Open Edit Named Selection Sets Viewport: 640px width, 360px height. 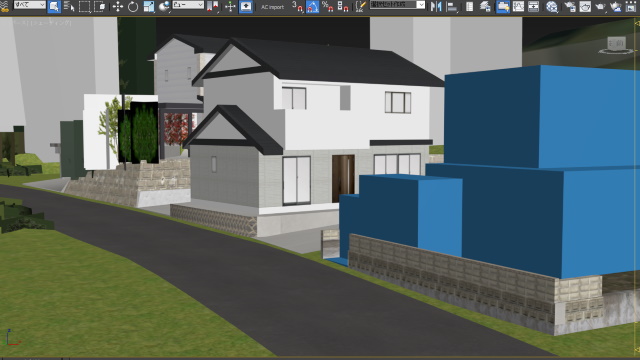pyautogui.click(x=361, y=7)
